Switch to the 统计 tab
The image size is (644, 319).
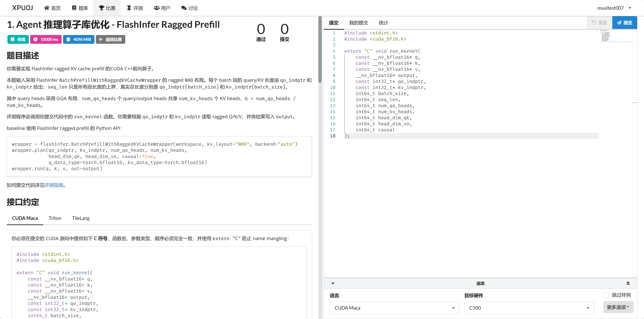point(383,23)
